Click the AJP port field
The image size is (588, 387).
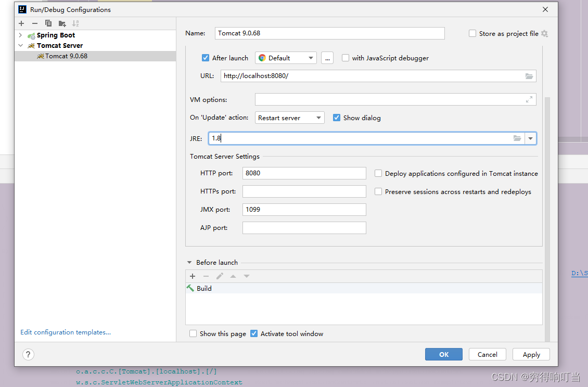[x=304, y=228]
